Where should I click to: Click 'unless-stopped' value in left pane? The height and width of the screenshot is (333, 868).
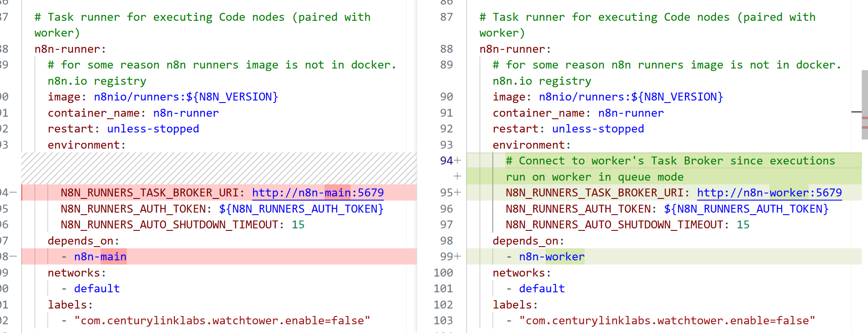pos(153,129)
